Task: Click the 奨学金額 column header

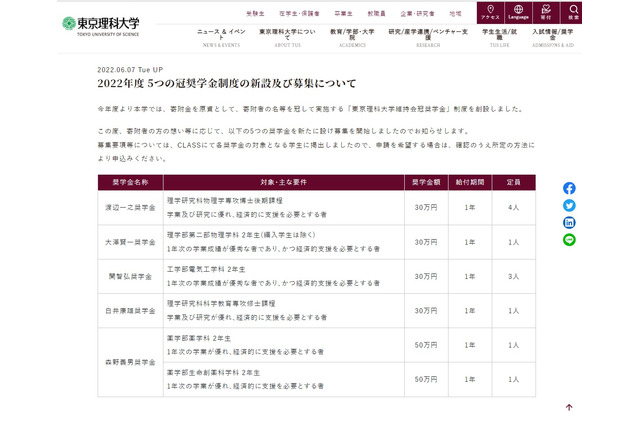Action: tap(426, 182)
